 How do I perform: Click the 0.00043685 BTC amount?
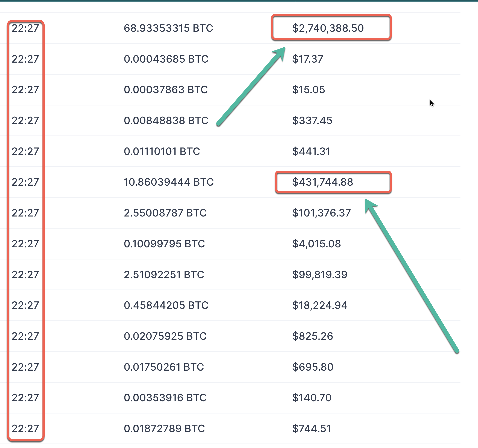point(166,59)
